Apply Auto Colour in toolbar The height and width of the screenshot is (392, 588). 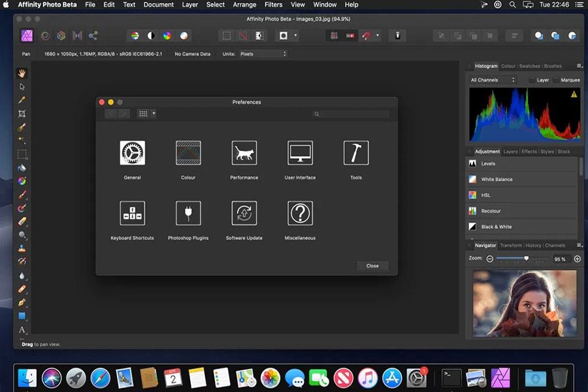[167, 36]
